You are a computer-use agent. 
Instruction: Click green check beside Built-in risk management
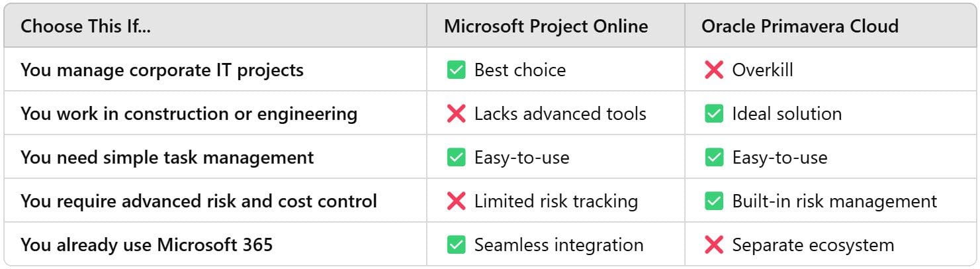(714, 201)
